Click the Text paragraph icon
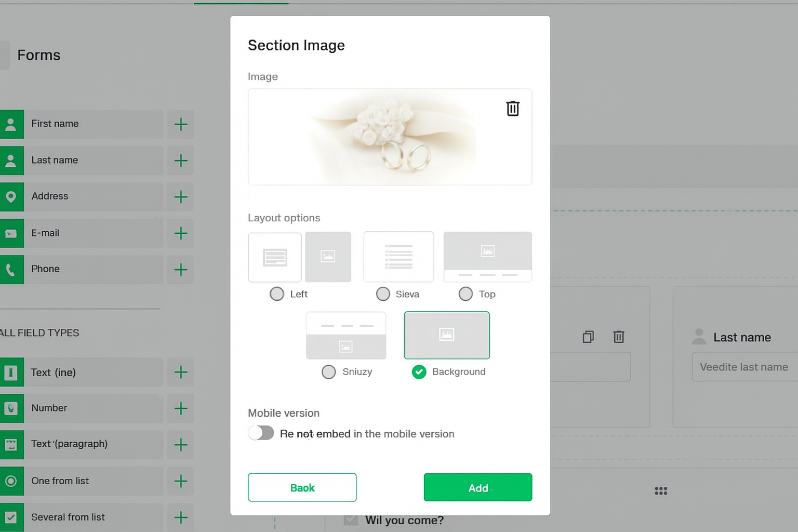 pos(11,445)
